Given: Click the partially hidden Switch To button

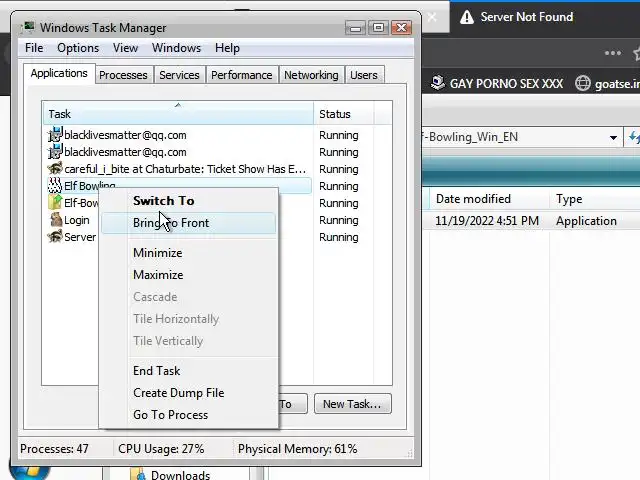Looking at the screenshot, I should [293, 404].
